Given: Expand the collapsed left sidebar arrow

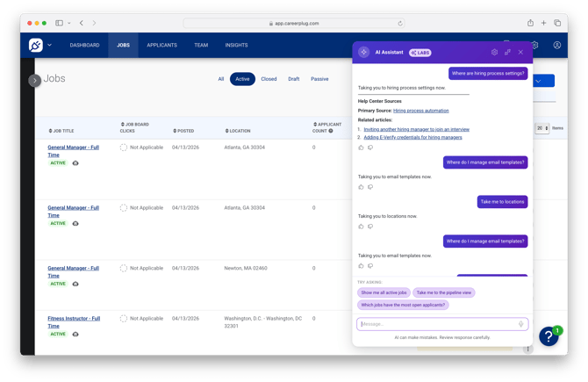Looking at the screenshot, I should (34, 80).
